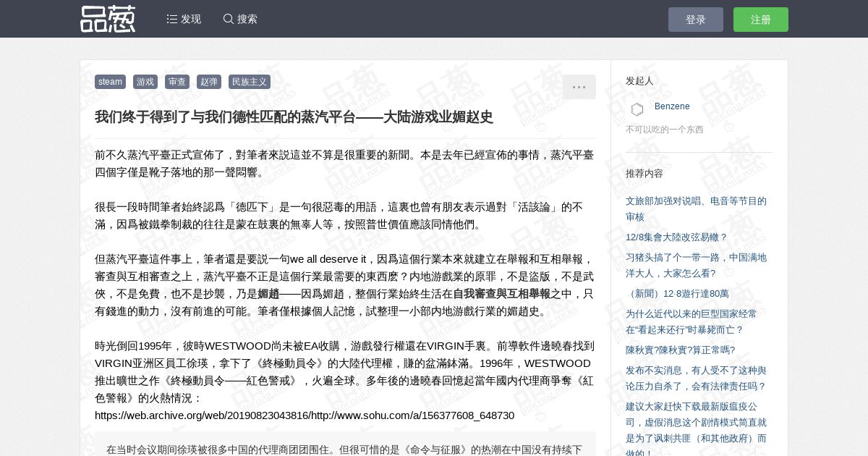Click the 注册 button
This screenshot has height=456, width=868.
(761, 20)
